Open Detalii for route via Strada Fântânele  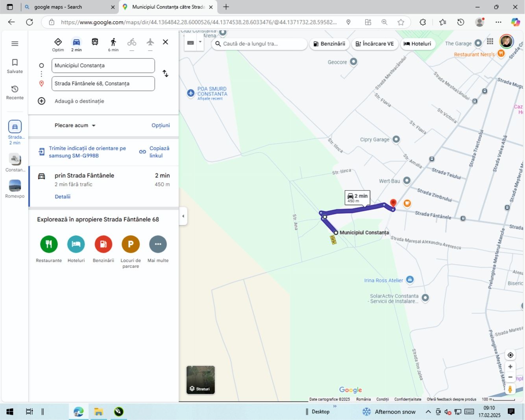point(63,196)
